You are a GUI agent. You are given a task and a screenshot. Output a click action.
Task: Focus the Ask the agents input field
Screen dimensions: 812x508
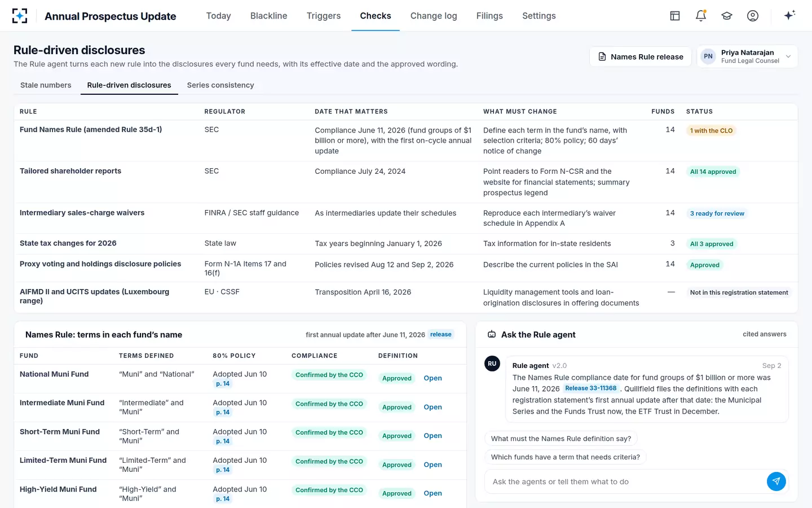pos(625,481)
